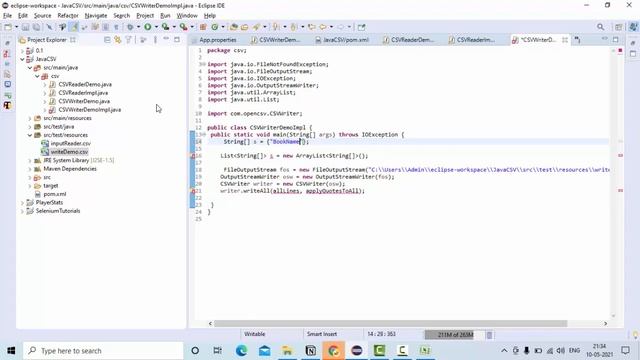This screenshot has width=640, height=360.
Task: Click the Project Explorer filter funnel icon
Action: (129, 40)
